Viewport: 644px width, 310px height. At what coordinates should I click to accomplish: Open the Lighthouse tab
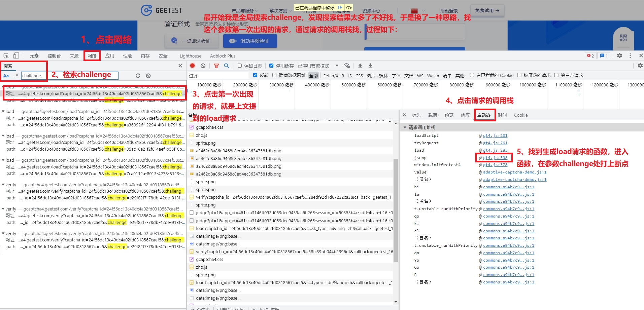coord(191,56)
